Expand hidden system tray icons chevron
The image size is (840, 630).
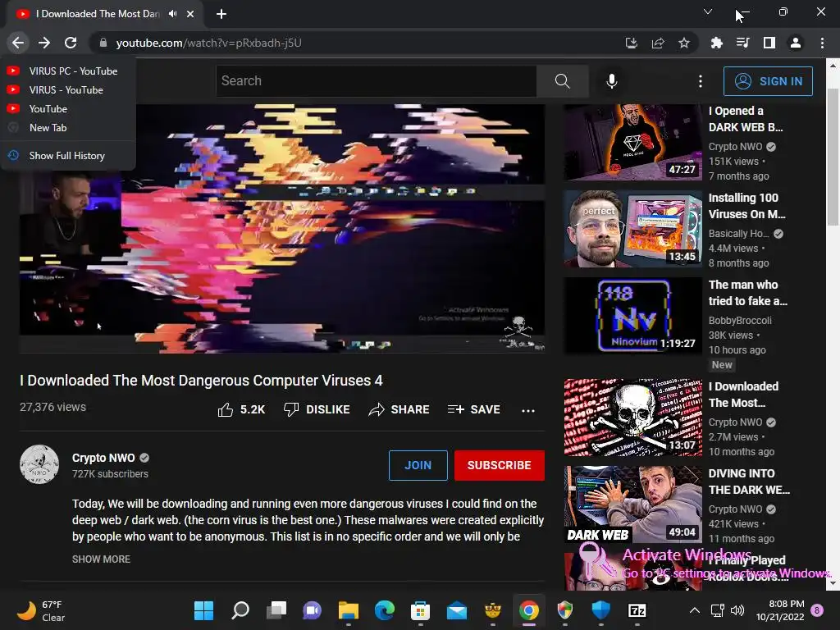pos(694,610)
